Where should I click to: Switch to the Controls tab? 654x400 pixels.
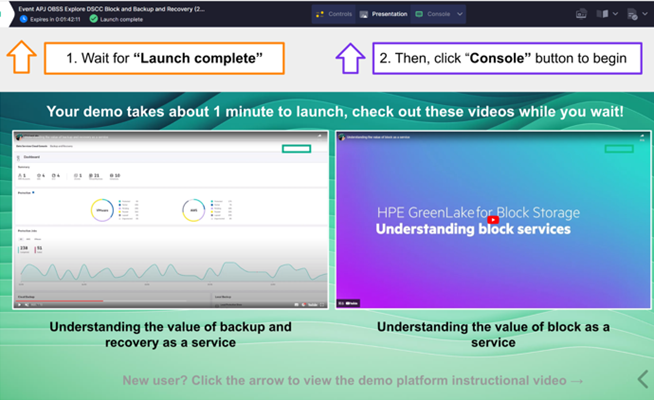pyautogui.click(x=334, y=14)
